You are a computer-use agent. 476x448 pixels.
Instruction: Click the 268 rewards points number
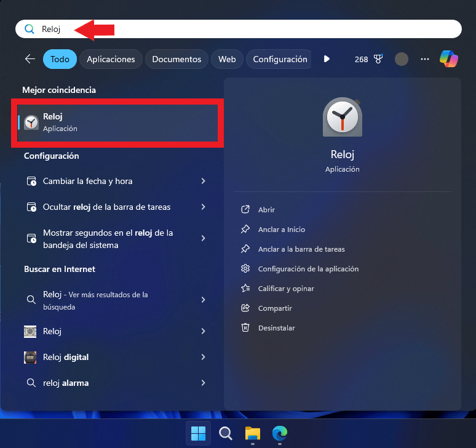pos(361,60)
